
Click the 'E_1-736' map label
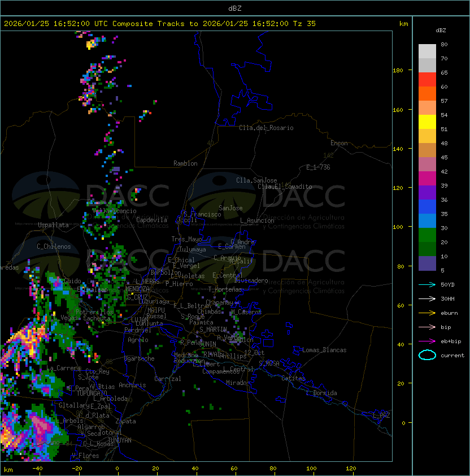click(318, 167)
